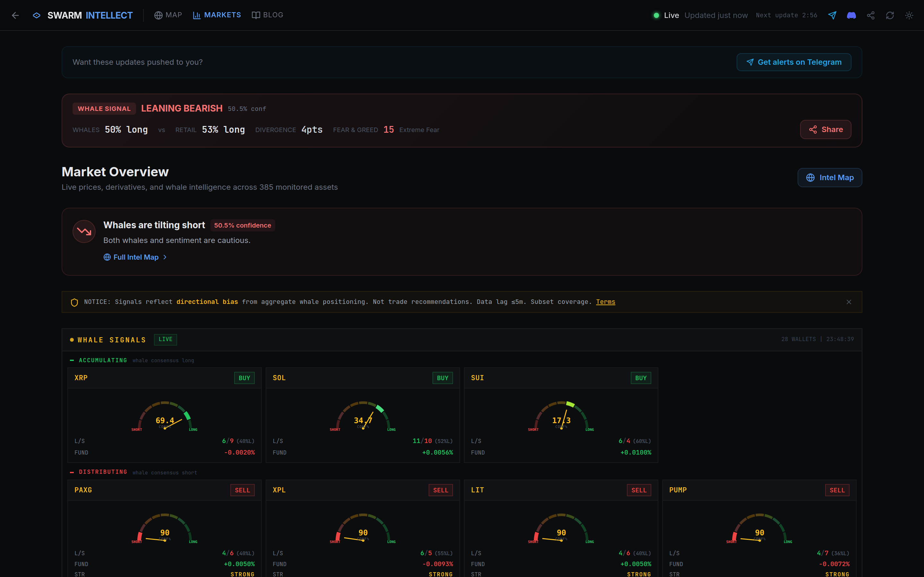
Task: Open Telegram via header paper-plane icon
Action: click(832, 15)
